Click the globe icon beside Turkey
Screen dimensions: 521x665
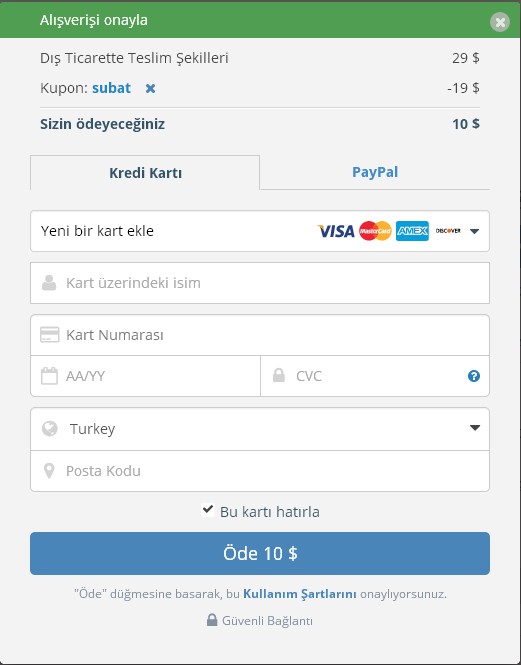(50, 428)
